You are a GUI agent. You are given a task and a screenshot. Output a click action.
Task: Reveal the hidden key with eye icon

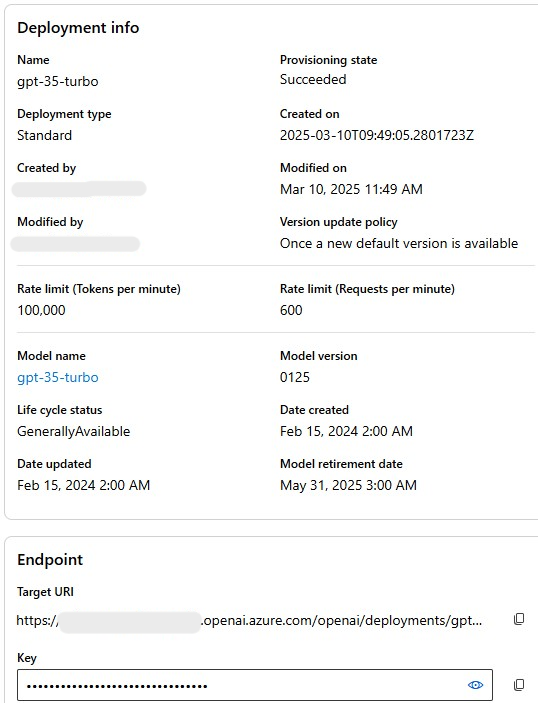(475, 685)
